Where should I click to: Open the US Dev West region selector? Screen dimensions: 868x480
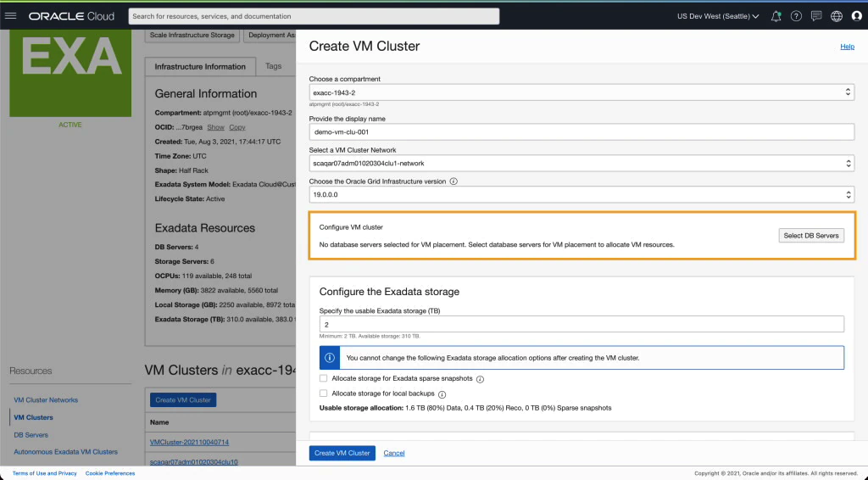pyautogui.click(x=717, y=16)
